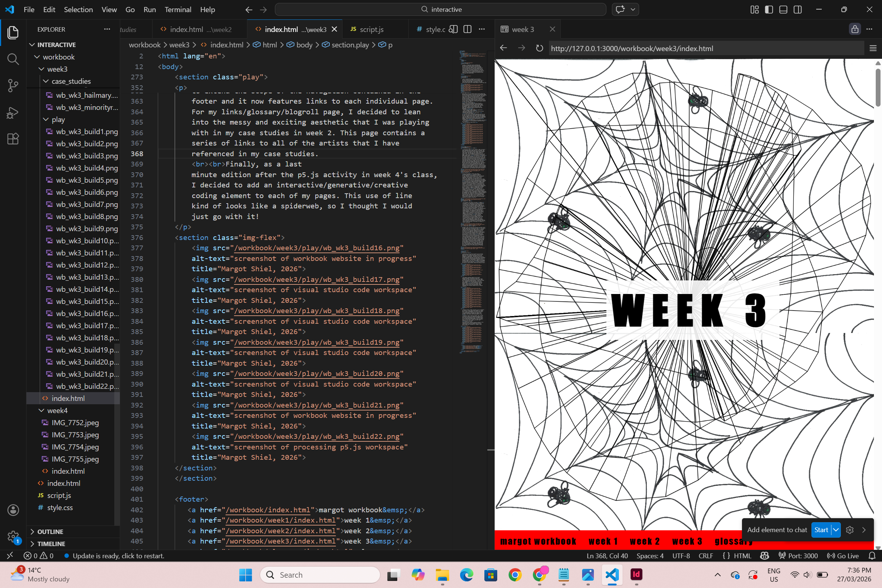
Task: Open Run and Debug view
Action: [x=13, y=112]
